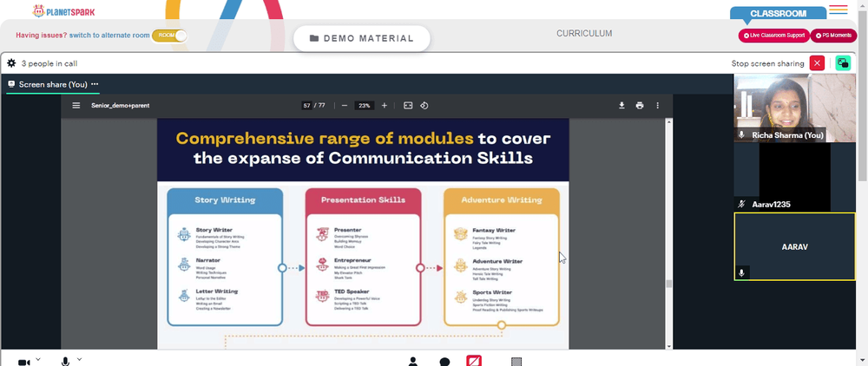Viewport: 868px width, 366px height.
Task: Click the 23% zoom level field
Action: pos(364,106)
